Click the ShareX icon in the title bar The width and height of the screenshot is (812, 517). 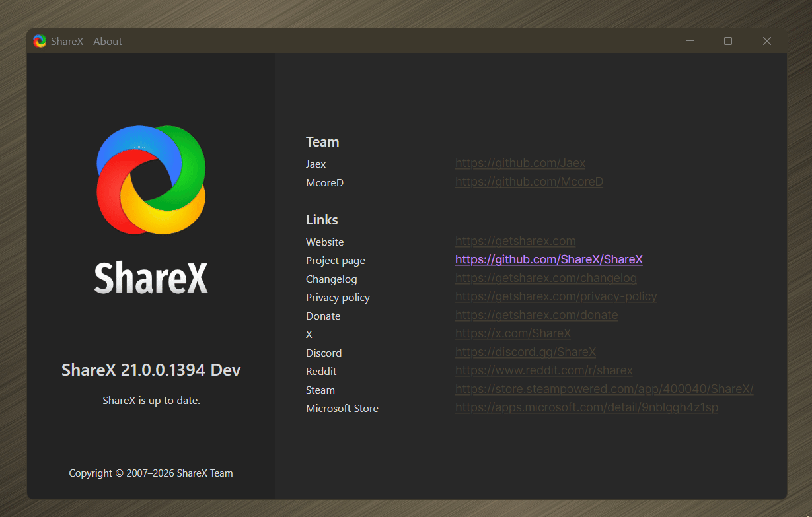pyautogui.click(x=40, y=41)
